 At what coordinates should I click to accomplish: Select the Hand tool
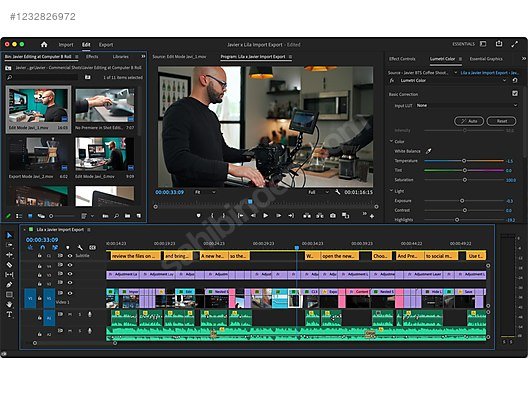9,304
